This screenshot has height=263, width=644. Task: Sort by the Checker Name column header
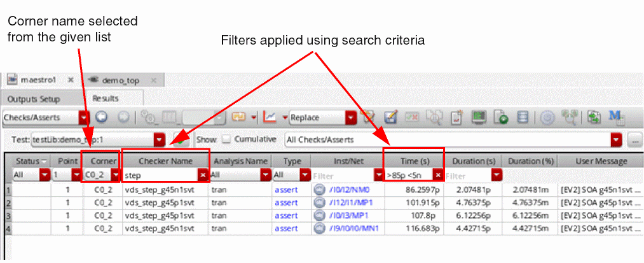(165, 161)
